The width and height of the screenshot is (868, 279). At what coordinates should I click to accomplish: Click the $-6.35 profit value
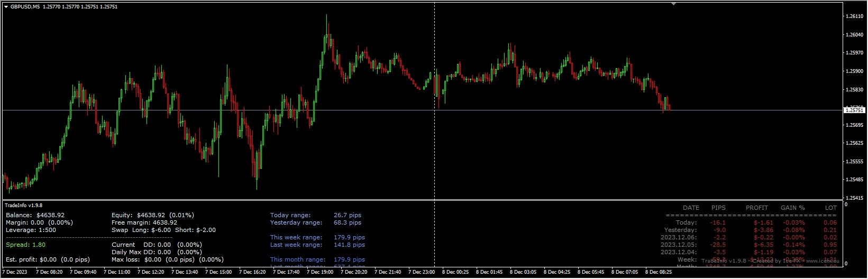coord(764,245)
